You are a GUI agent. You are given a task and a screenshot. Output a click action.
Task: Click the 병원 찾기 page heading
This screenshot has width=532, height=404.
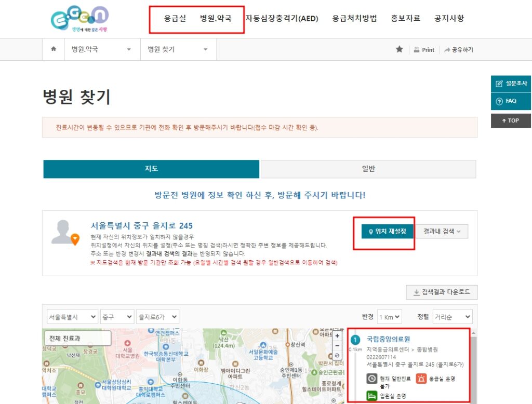[x=77, y=97]
